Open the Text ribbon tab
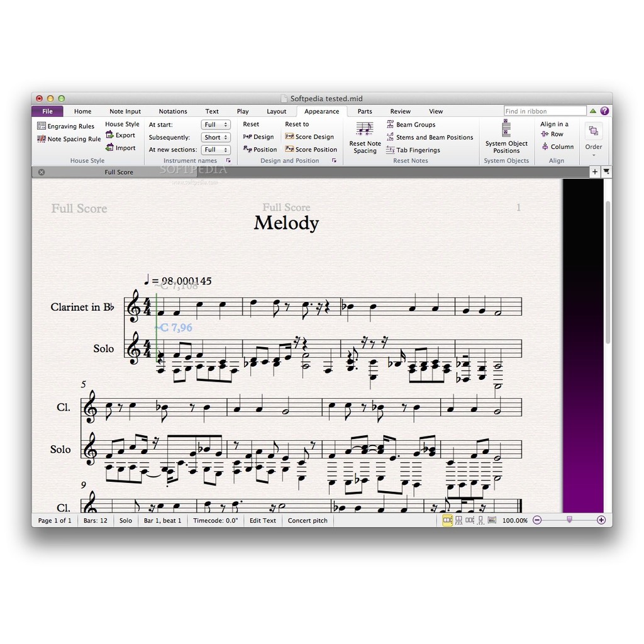Viewport: 644px width, 644px height. point(212,111)
